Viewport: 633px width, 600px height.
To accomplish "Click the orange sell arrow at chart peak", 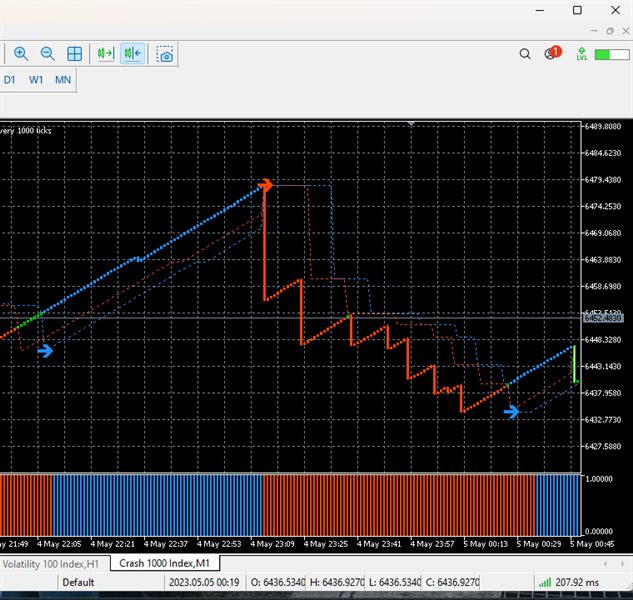I will click(266, 185).
